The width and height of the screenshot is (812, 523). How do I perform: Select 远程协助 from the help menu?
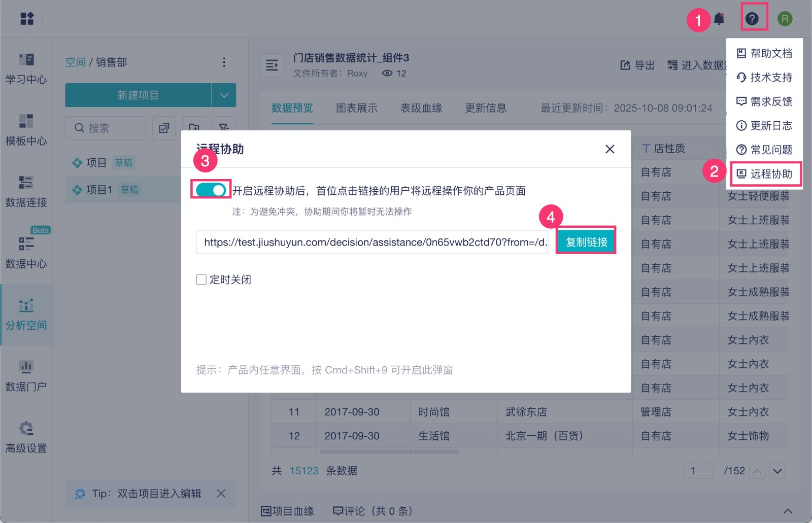[x=765, y=174]
